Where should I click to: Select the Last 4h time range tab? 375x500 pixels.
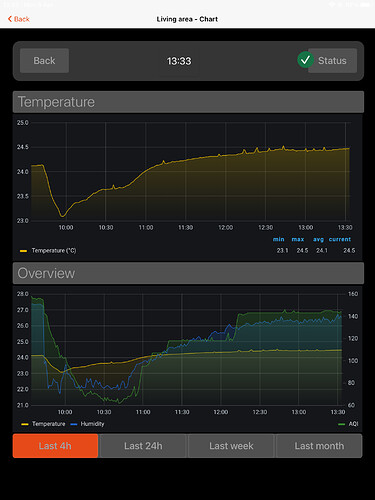[55, 446]
